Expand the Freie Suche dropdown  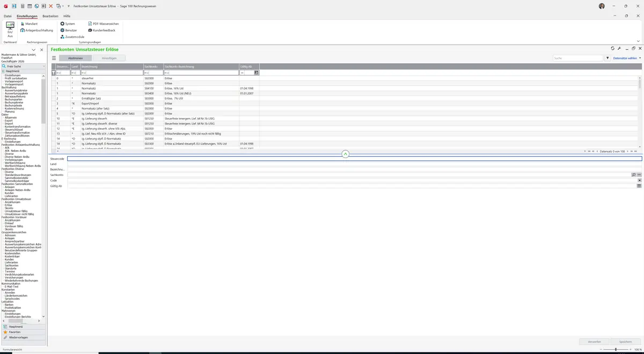tap(44, 67)
